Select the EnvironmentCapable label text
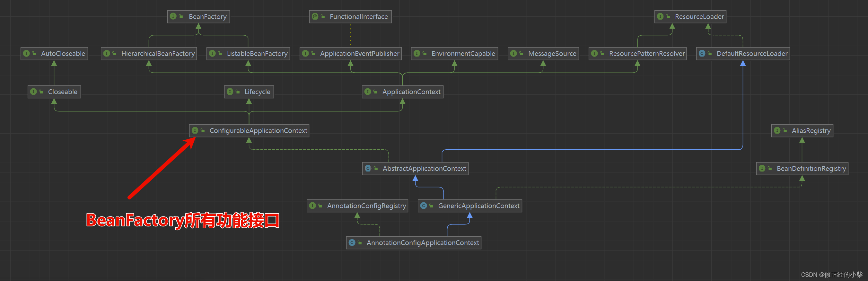This screenshot has height=281, width=868. 463,54
